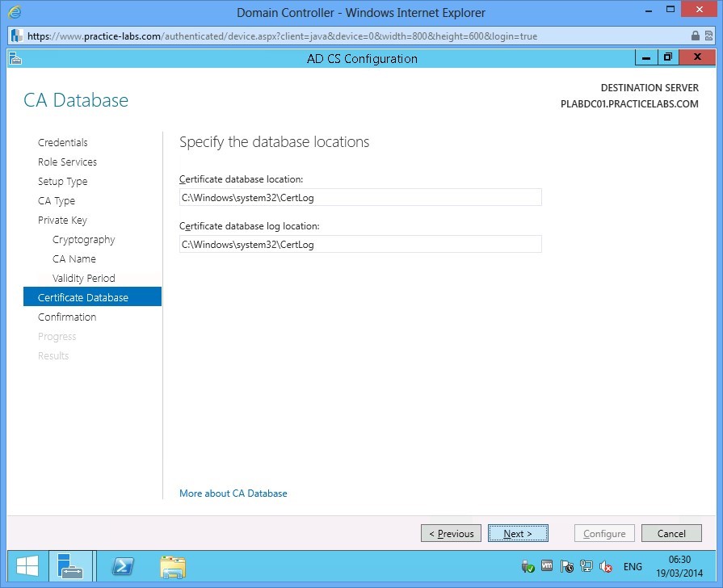
Task: Select the Role Services step
Action: [67, 162]
